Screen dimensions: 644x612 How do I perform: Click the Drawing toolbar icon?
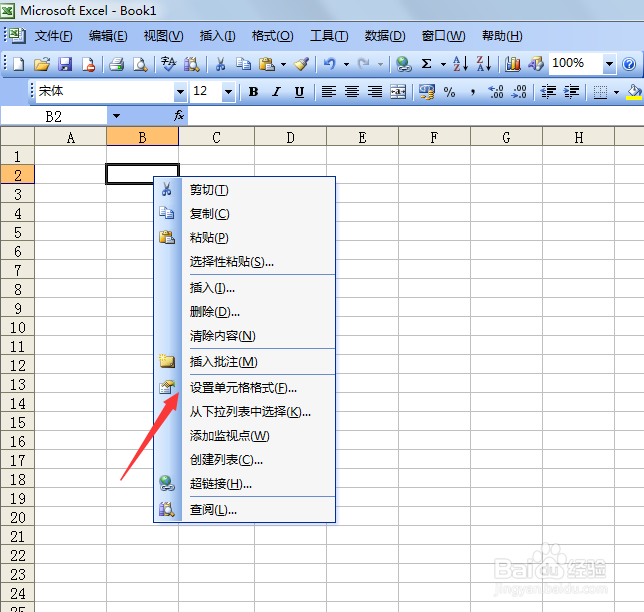[x=536, y=64]
